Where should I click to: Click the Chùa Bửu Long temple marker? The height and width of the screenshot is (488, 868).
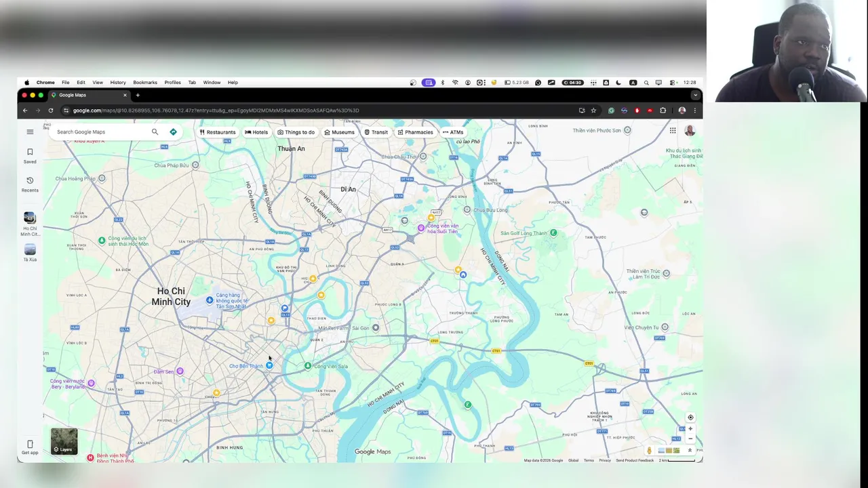click(x=467, y=210)
